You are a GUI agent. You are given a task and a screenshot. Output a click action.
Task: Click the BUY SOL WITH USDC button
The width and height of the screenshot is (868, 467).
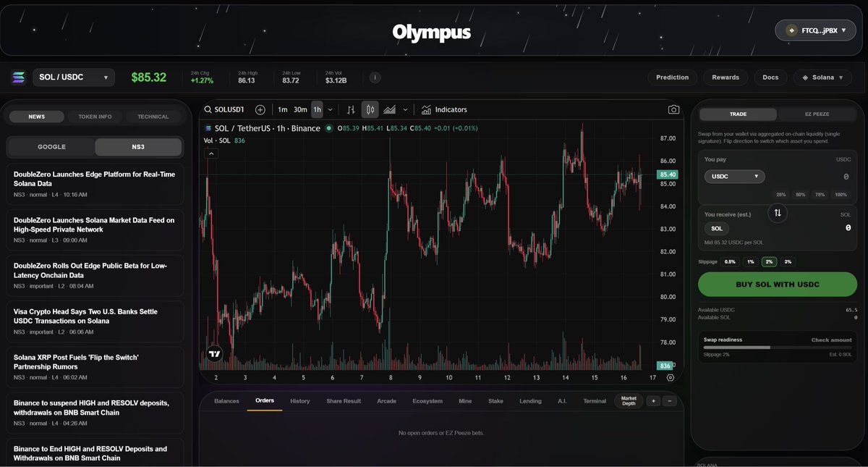pos(778,285)
